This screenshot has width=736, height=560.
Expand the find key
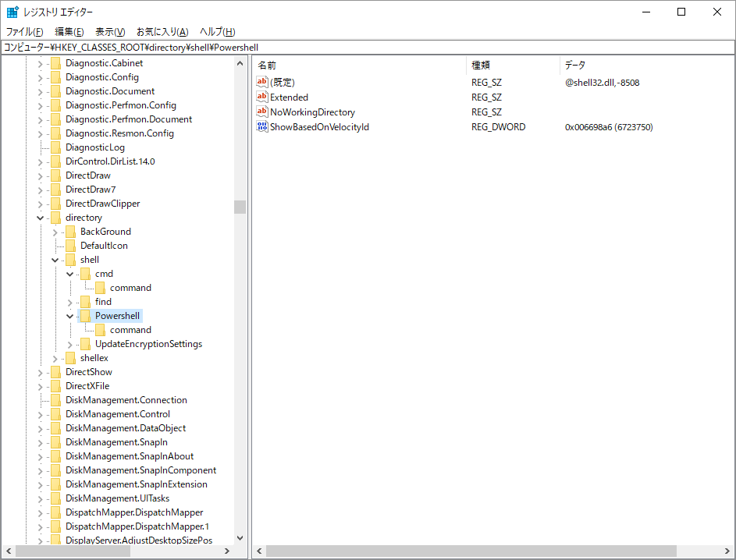70,303
